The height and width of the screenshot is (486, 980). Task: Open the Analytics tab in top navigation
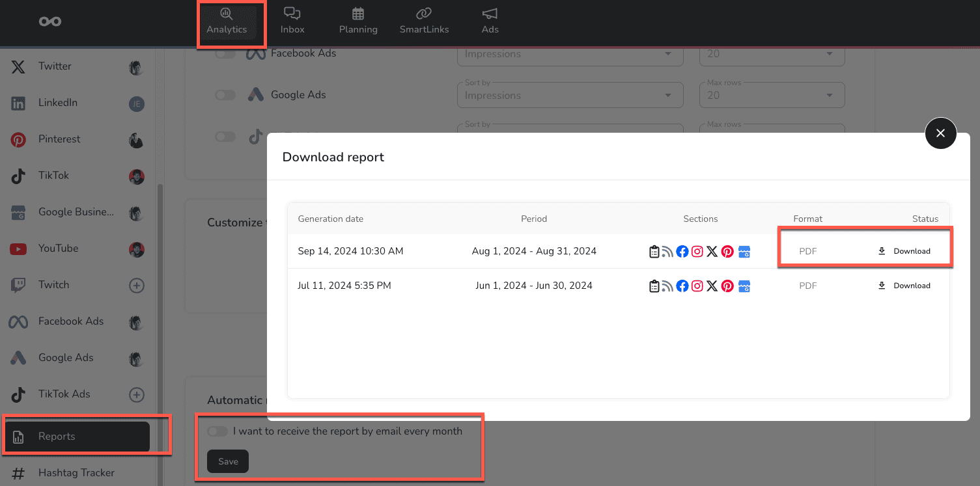coord(227,21)
